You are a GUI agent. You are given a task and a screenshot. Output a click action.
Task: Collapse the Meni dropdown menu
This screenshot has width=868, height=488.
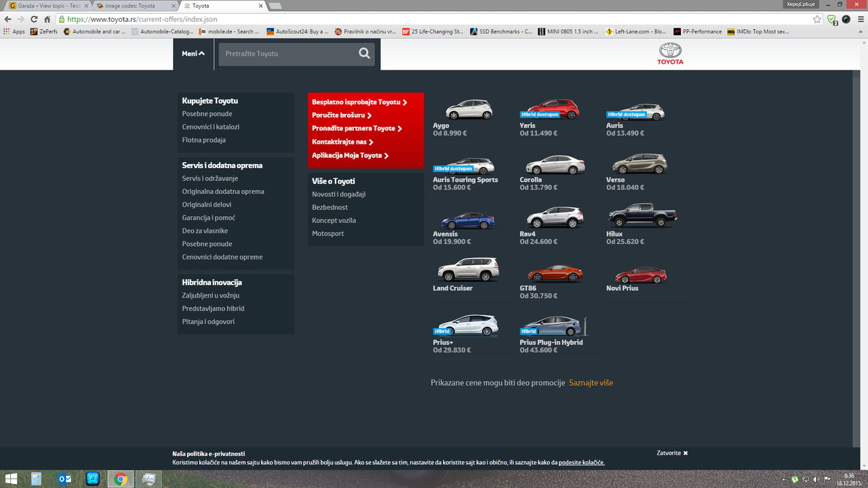click(x=193, y=54)
